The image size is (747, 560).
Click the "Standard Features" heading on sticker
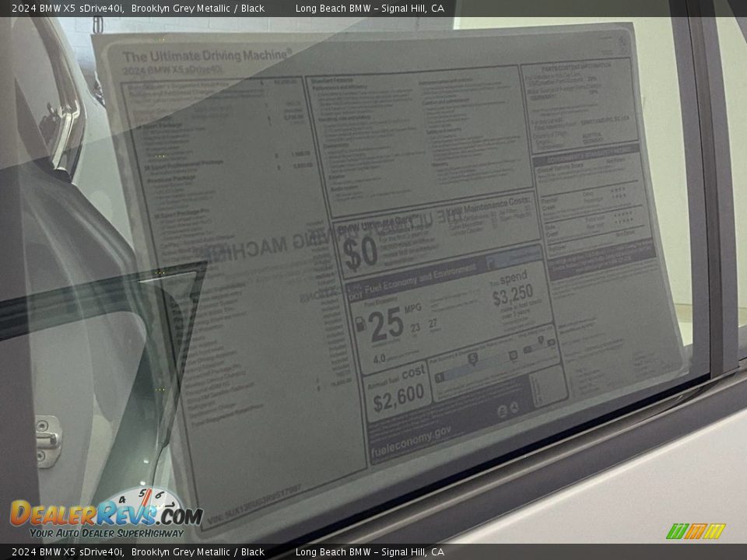(332, 82)
